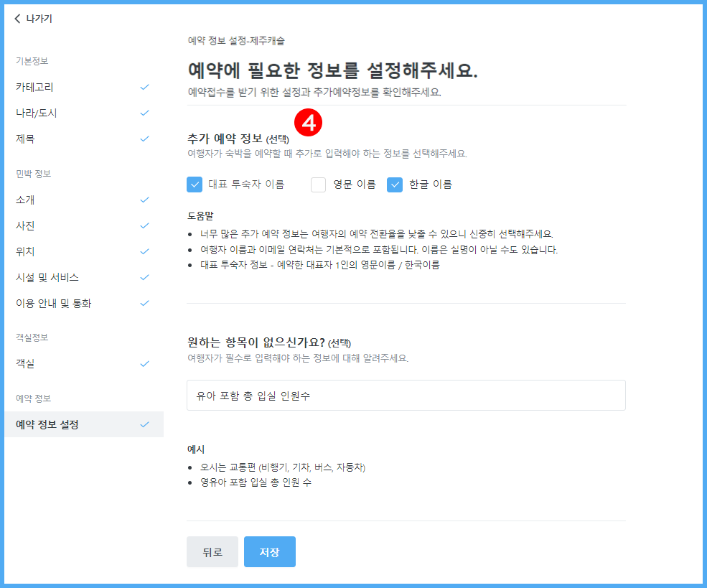Click the 나가기 exit link
This screenshot has height=588, width=707.
[39, 19]
